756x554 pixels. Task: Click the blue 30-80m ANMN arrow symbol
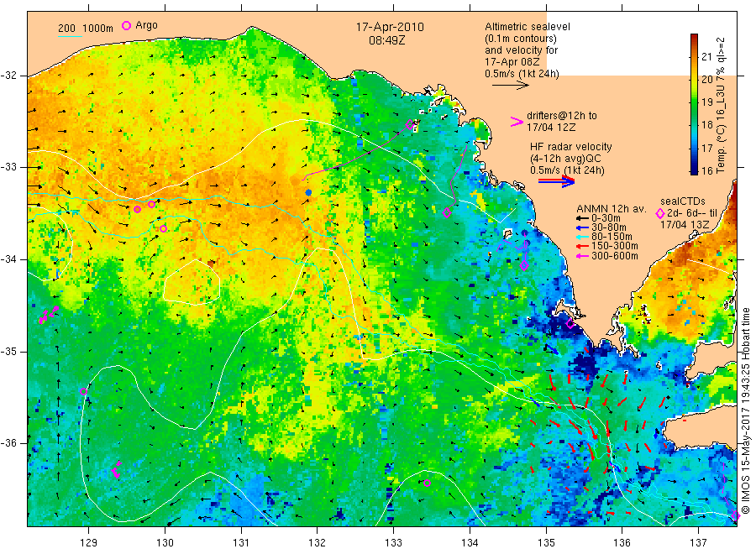(x=582, y=227)
